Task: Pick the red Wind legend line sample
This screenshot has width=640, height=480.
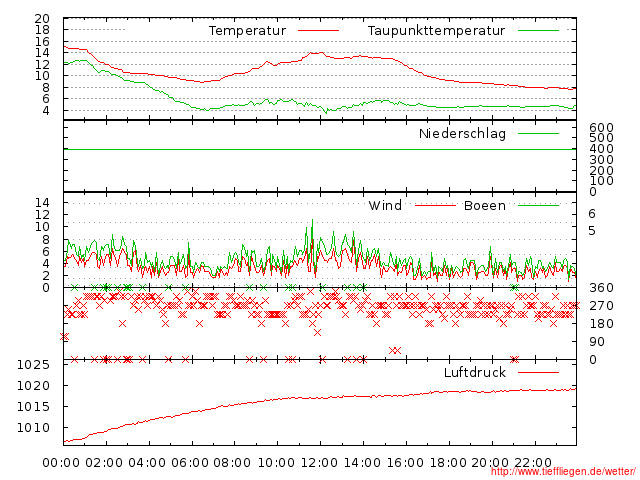Action: 435,205
